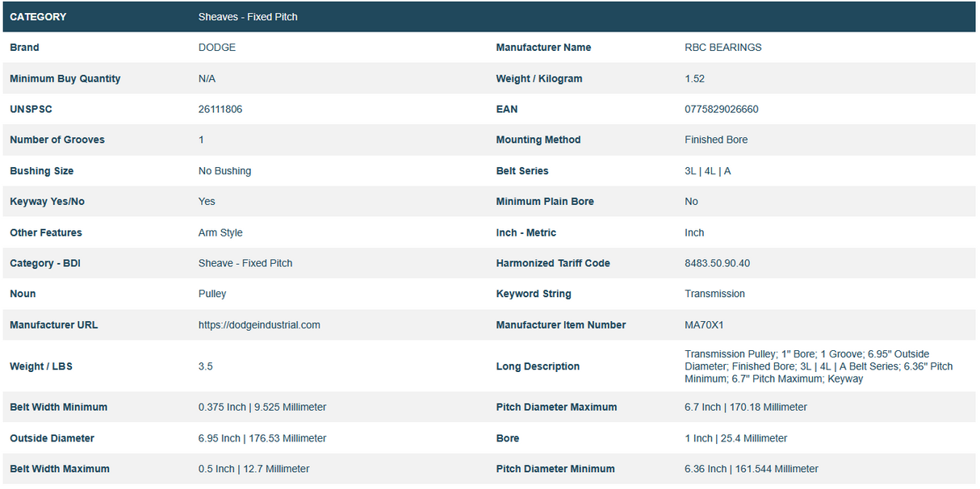Click the RBC BEARINGS manufacturer name

[x=722, y=48]
